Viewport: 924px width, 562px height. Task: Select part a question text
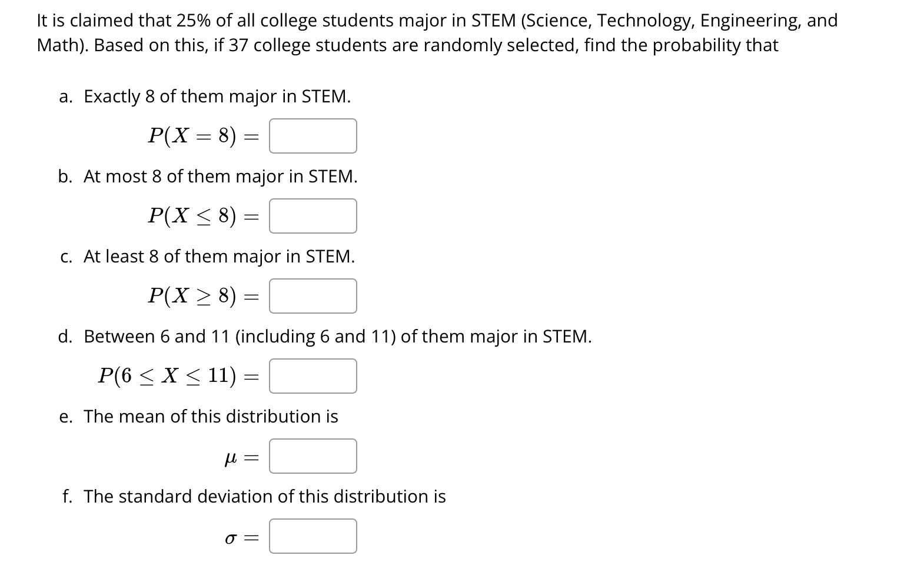(x=205, y=96)
